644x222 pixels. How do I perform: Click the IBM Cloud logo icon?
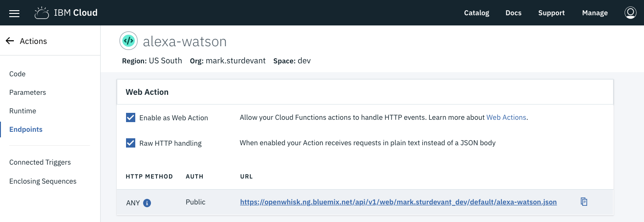[x=42, y=13]
